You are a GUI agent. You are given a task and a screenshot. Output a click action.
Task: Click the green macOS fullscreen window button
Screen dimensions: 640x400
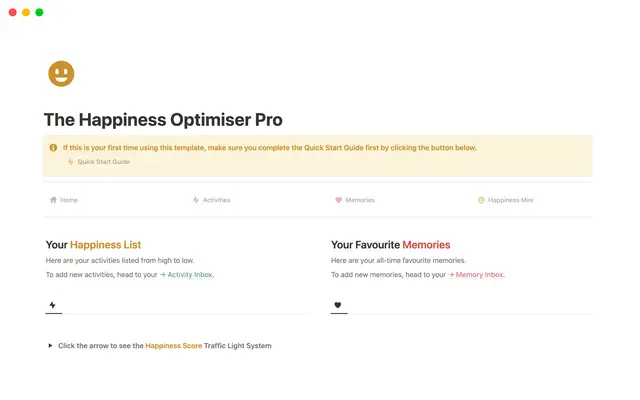pyautogui.click(x=39, y=12)
